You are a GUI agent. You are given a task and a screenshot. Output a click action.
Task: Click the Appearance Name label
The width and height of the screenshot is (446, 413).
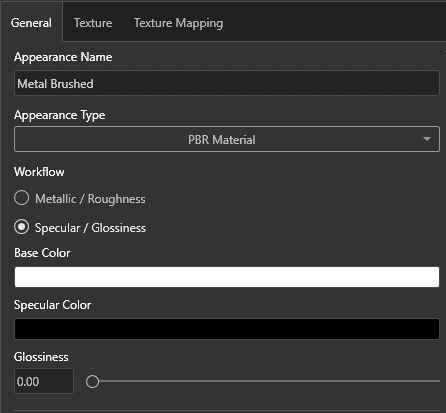(63, 57)
